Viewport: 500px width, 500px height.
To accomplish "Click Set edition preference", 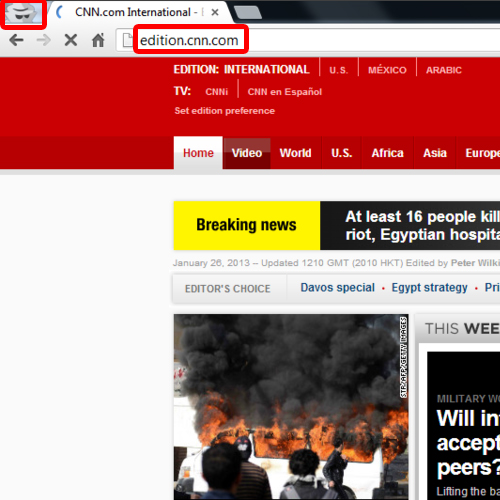I will (x=225, y=111).
